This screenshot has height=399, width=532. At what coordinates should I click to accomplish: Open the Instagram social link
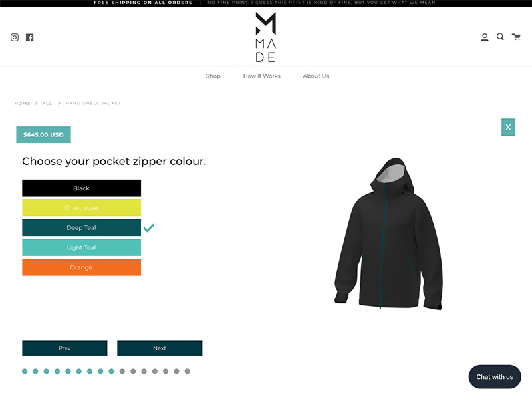point(15,37)
